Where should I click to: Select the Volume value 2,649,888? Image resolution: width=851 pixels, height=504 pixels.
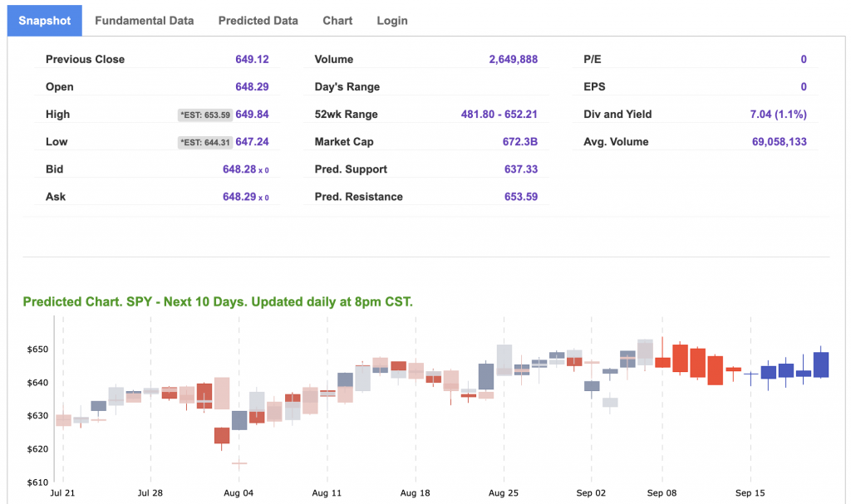(x=514, y=59)
